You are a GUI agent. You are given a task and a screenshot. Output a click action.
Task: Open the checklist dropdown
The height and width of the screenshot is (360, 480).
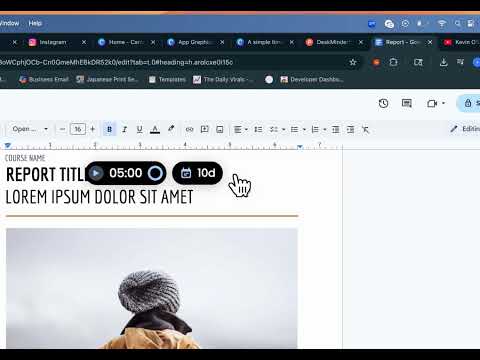277,129
